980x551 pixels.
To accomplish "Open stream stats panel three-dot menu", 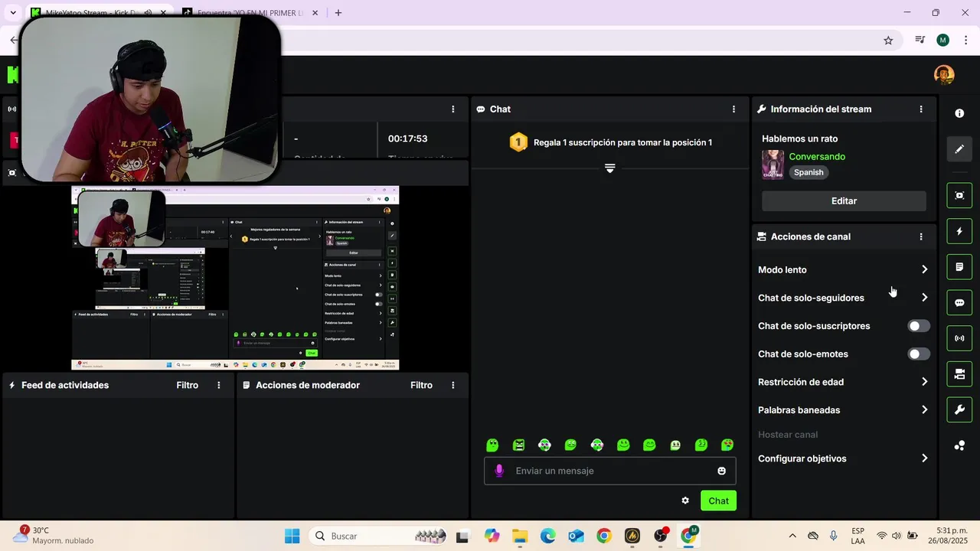I will click(453, 109).
